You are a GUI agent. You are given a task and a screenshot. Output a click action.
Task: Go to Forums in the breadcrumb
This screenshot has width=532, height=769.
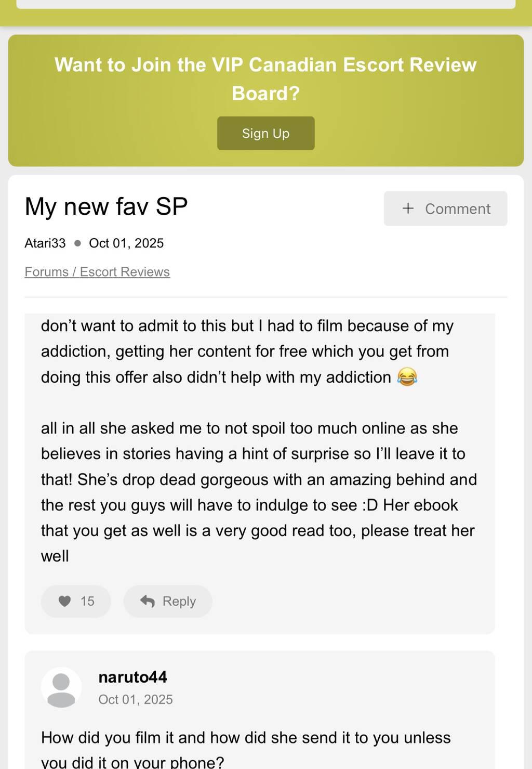click(x=46, y=272)
